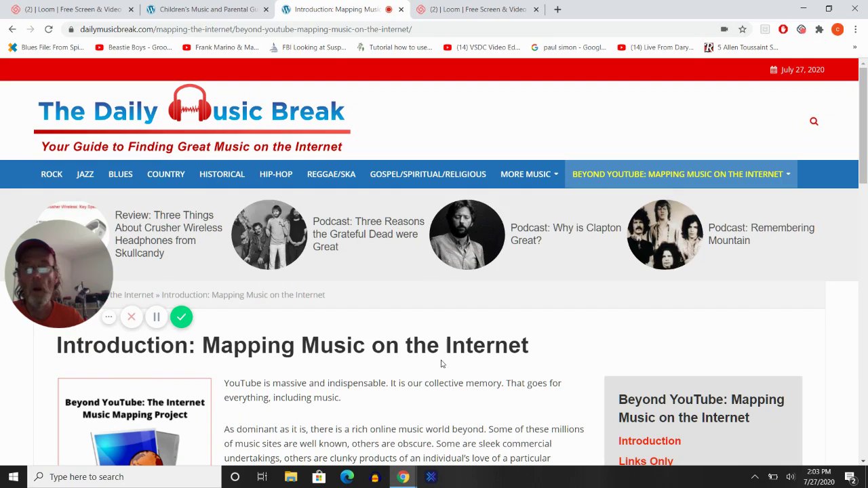Open the (14) Live From Daryl bookmark
This screenshot has width=868, height=488.
click(656, 47)
